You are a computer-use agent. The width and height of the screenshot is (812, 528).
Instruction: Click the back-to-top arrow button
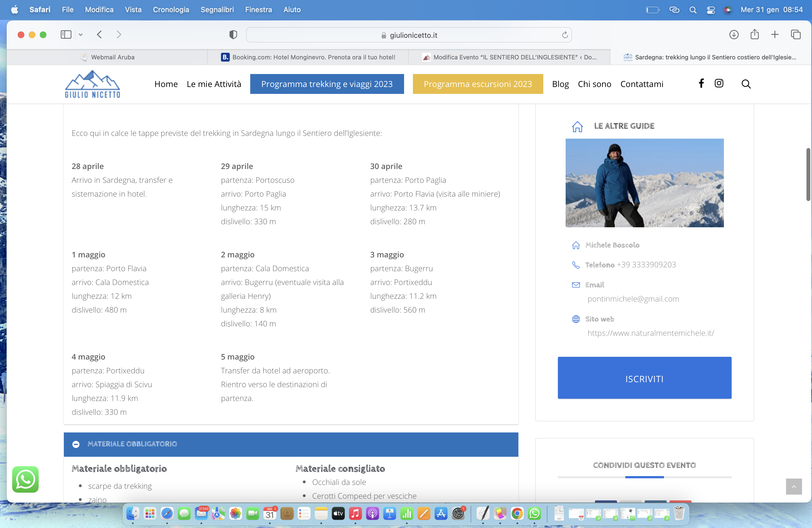[x=793, y=486]
